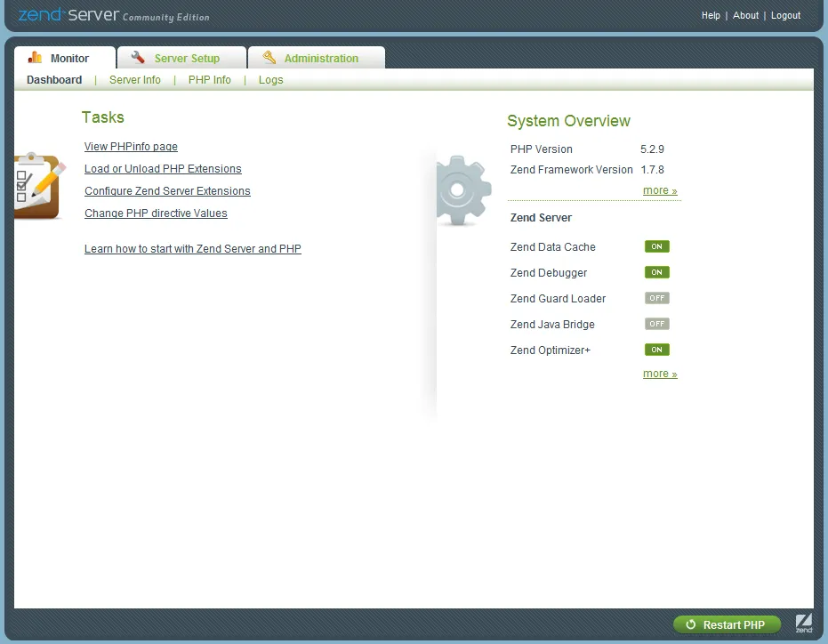Click Load or Unload PHP Extensions
Screen dimensions: 828x644
tap(163, 168)
